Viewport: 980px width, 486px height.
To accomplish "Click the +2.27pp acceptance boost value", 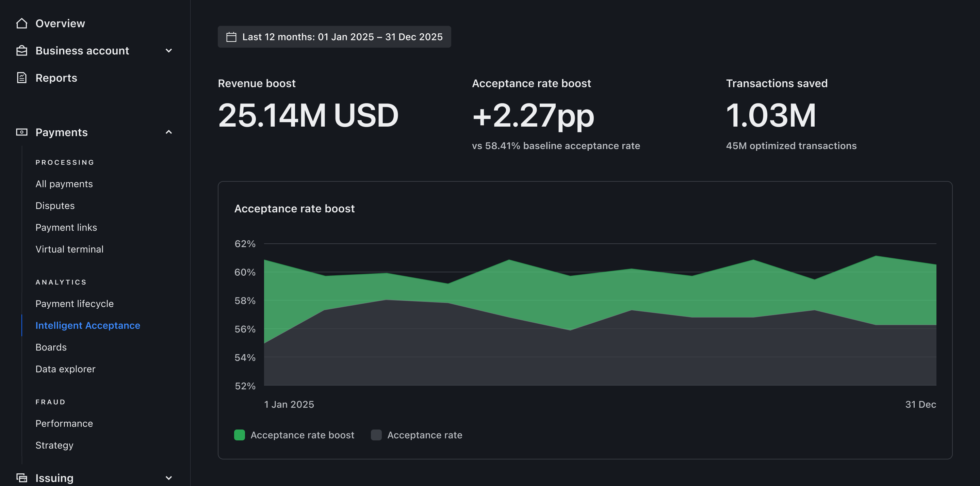I will [533, 116].
